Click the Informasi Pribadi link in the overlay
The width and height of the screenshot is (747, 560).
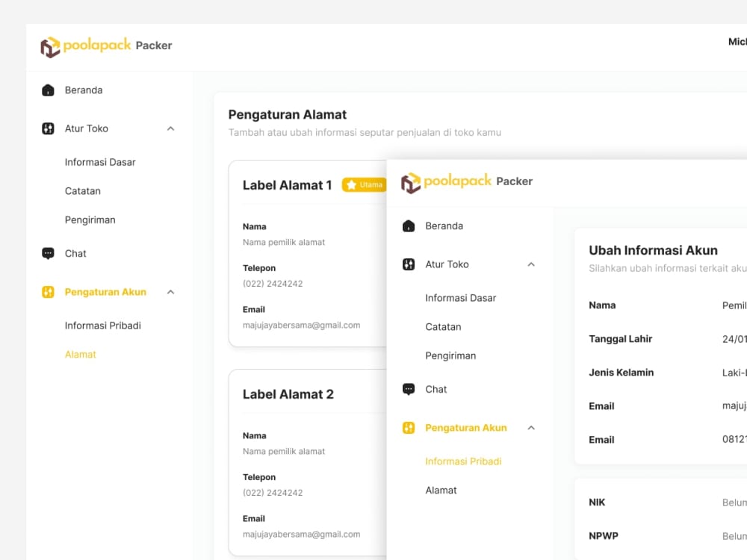462,461
